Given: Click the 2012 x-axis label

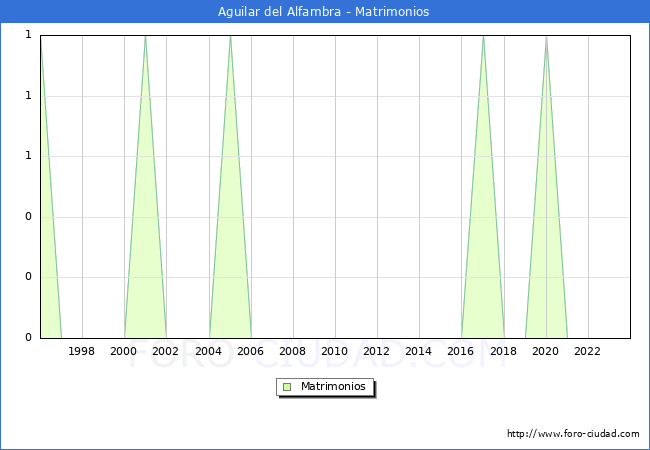Looking at the screenshot, I should point(377,351).
